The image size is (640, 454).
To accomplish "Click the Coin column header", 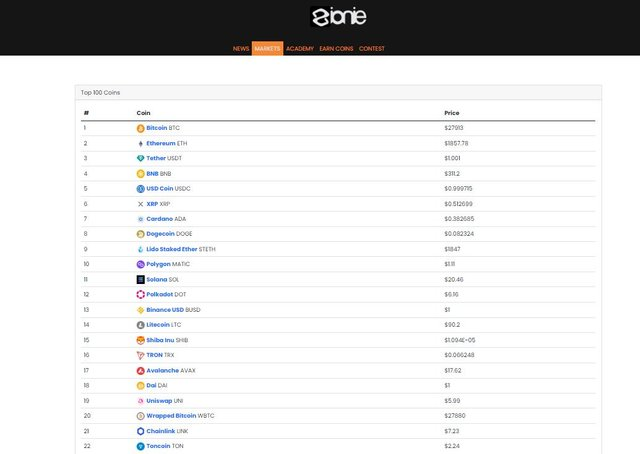I will tap(143, 113).
